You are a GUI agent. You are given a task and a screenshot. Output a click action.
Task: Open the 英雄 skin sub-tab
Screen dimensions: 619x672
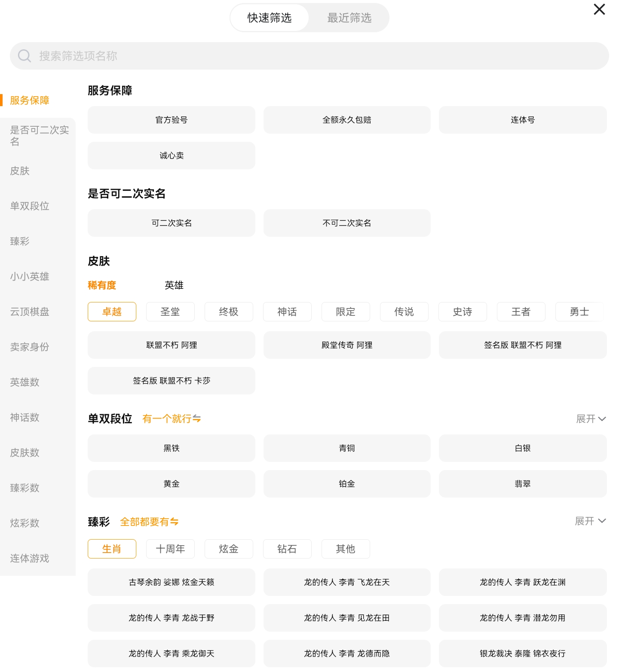click(174, 285)
